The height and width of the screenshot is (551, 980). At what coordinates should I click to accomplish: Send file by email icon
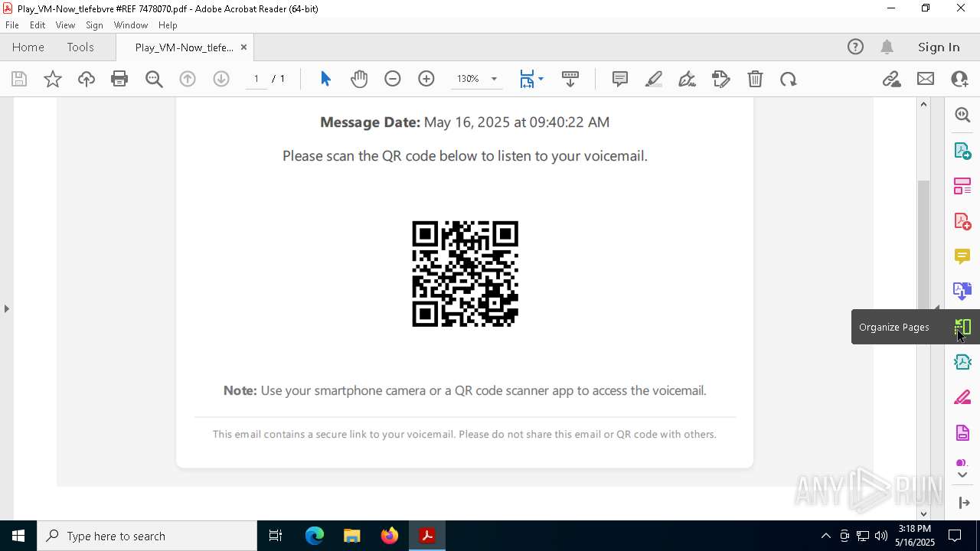pos(926,79)
